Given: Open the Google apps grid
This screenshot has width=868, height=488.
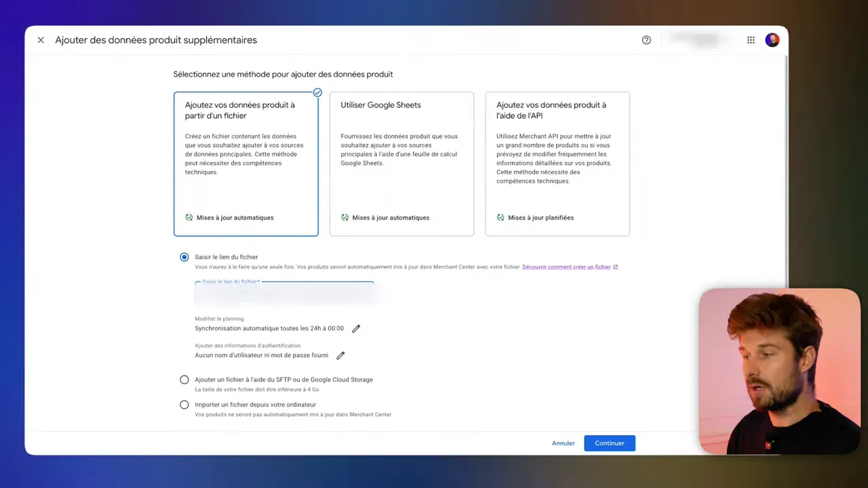Looking at the screenshot, I should (751, 40).
